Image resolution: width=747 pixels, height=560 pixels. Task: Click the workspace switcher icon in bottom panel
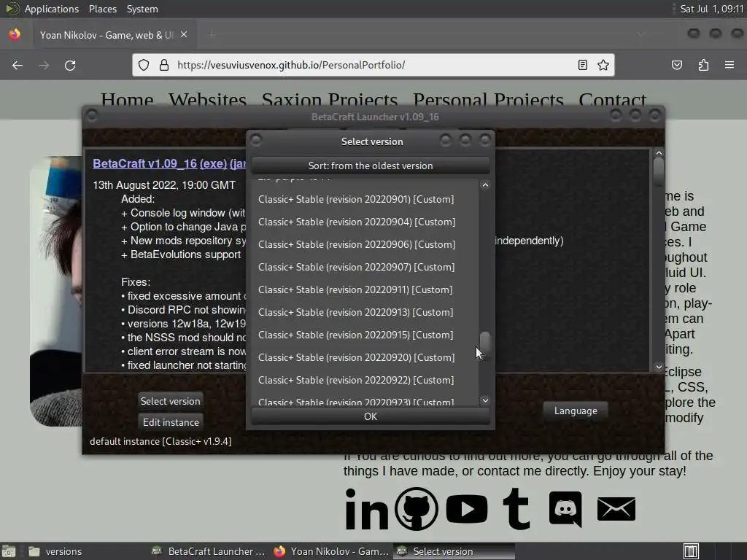point(691,551)
